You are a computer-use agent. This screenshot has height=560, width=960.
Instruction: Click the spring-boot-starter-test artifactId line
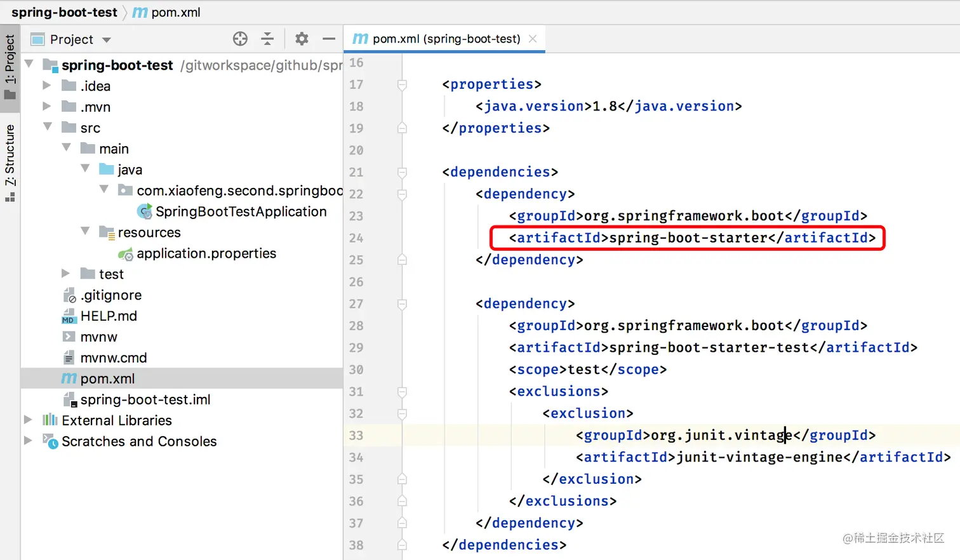[713, 347]
